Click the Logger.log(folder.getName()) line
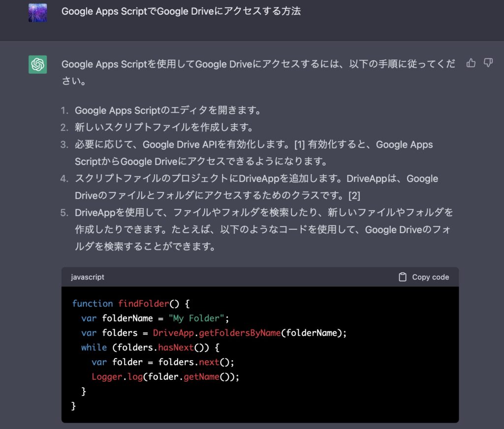The height and width of the screenshot is (429, 504). (x=165, y=377)
